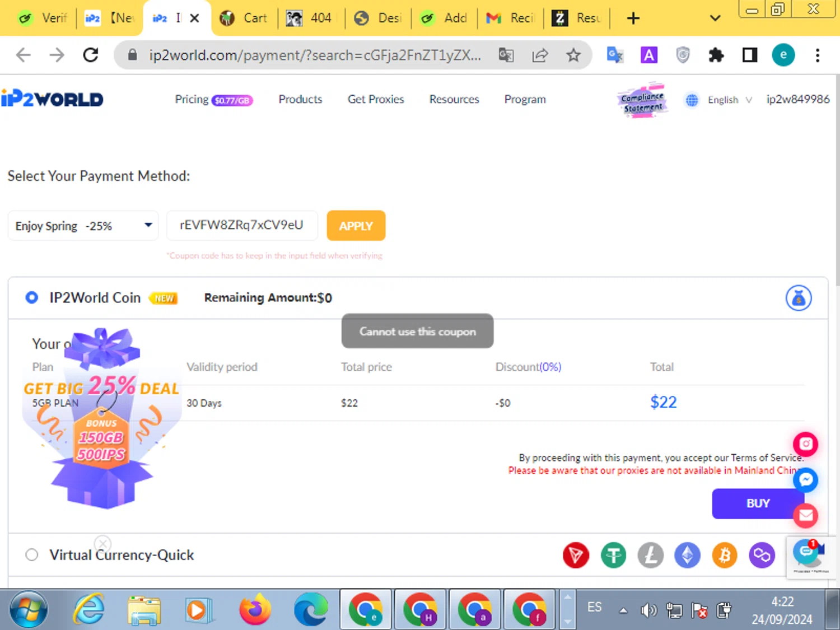Bookmark this page with the star icon
The height and width of the screenshot is (630, 840).
[573, 55]
